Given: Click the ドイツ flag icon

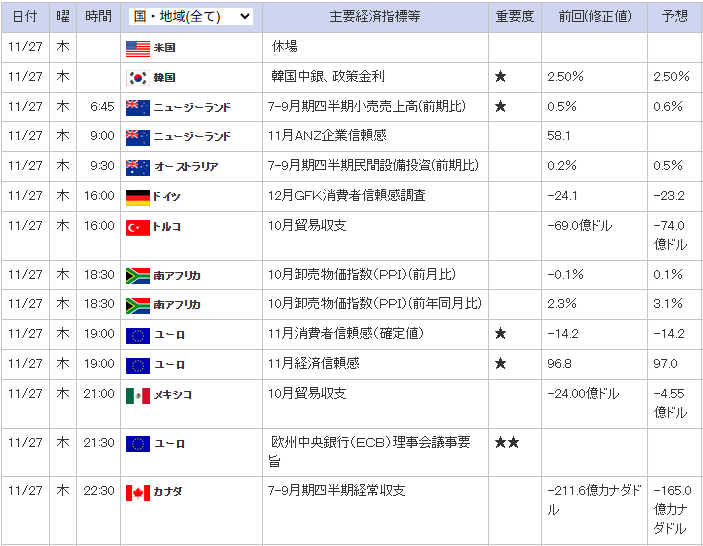Looking at the screenshot, I should pos(138,197).
